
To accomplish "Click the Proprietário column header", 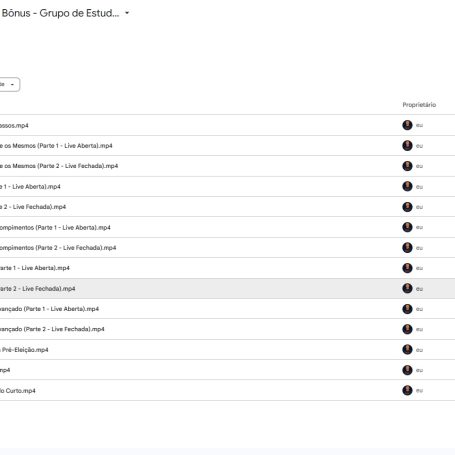I will pos(419,105).
